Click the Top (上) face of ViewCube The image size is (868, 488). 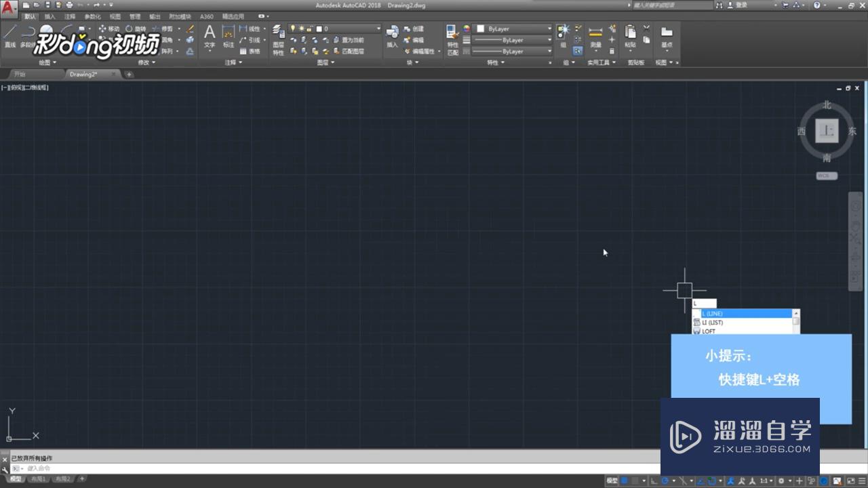(827, 131)
